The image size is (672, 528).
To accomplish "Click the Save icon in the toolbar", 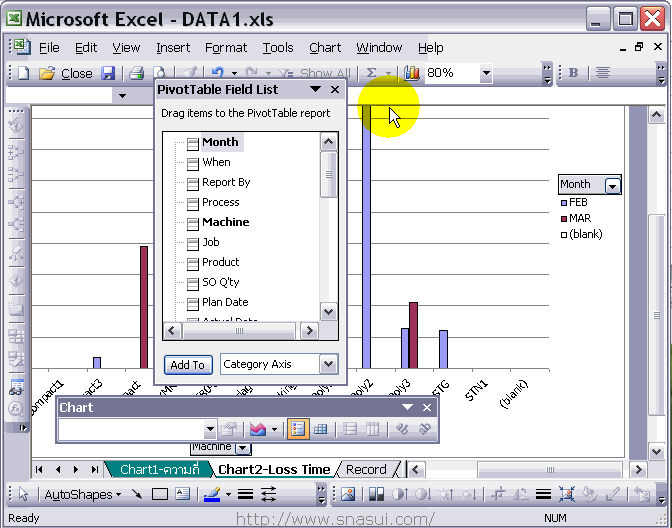I will [x=108, y=73].
